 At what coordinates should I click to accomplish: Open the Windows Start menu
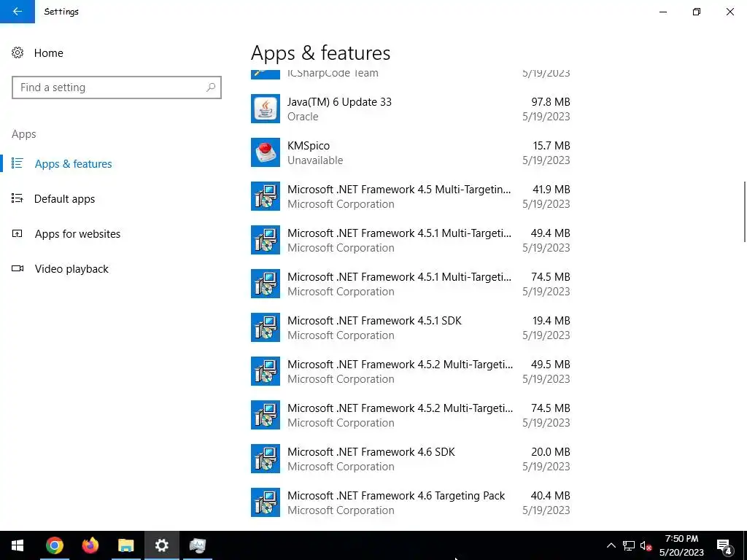pos(18,545)
